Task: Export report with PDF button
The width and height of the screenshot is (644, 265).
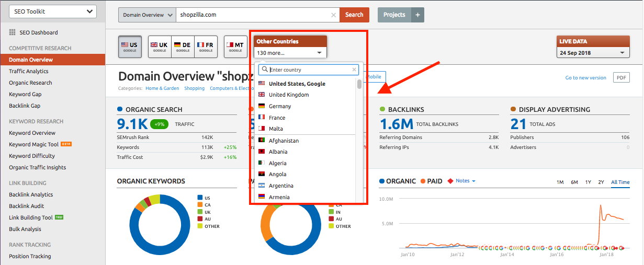Action: coord(622,77)
